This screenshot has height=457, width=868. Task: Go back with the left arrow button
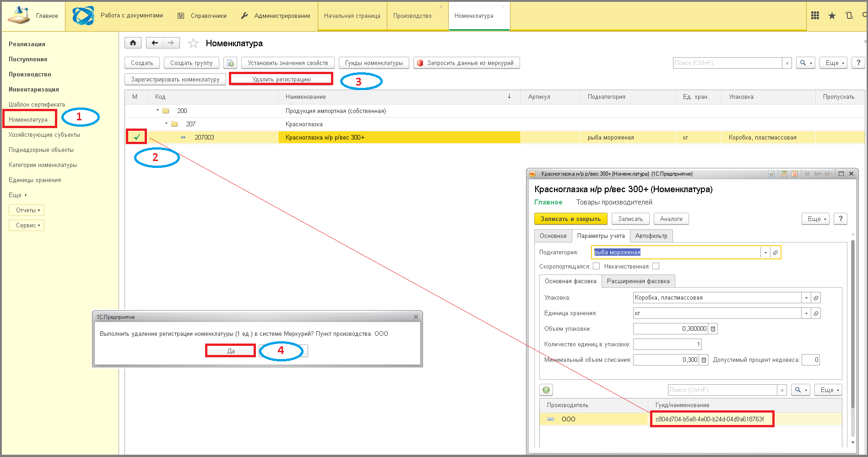click(155, 43)
